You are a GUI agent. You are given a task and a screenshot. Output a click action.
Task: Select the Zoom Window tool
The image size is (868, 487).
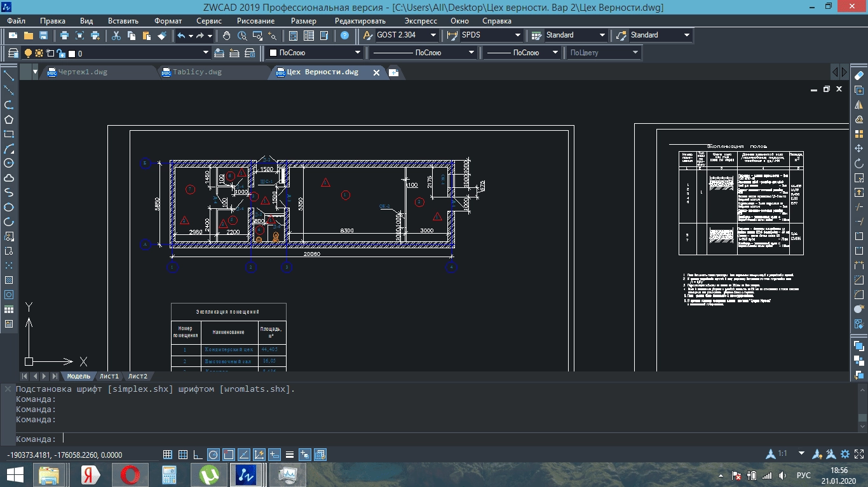257,36
